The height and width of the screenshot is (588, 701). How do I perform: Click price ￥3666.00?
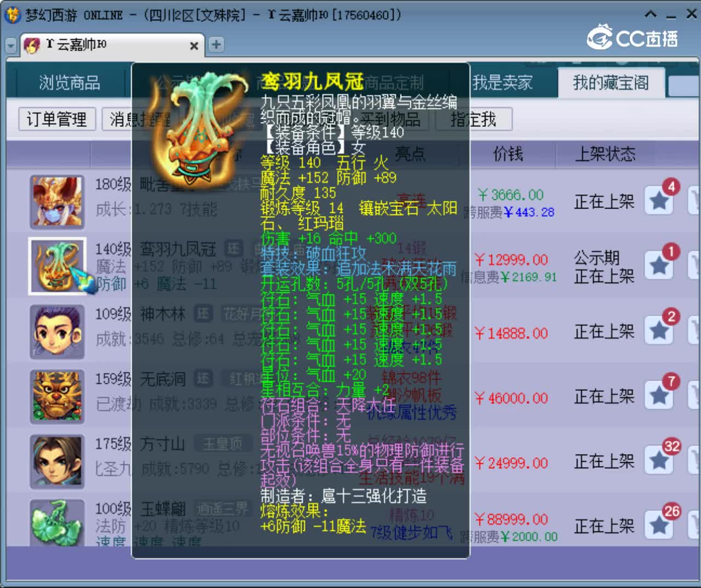point(510,195)
